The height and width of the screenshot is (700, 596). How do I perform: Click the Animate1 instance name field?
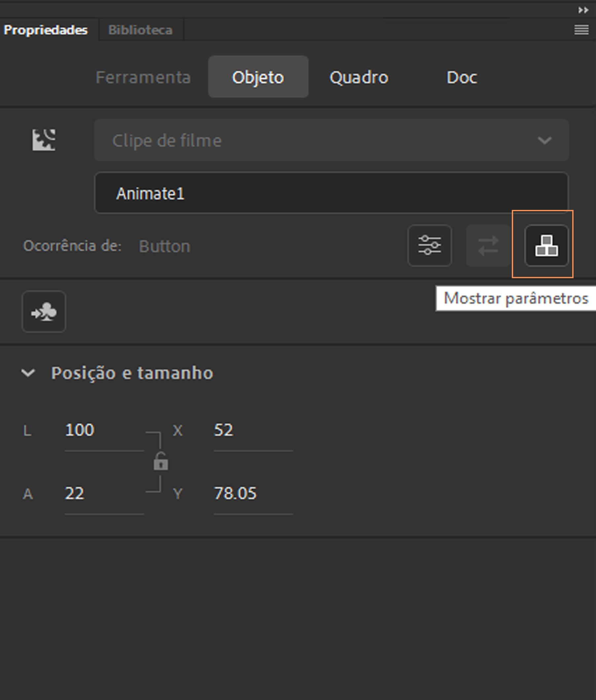pos(331,193)
